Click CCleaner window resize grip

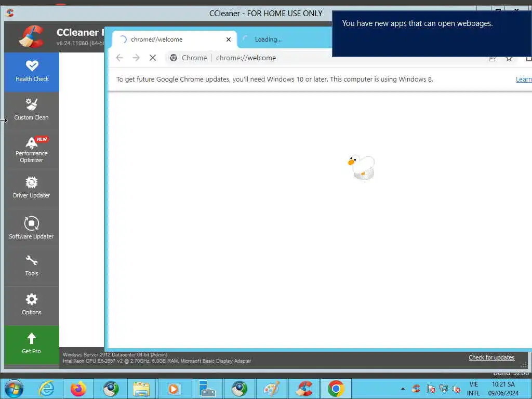(524, 365)
